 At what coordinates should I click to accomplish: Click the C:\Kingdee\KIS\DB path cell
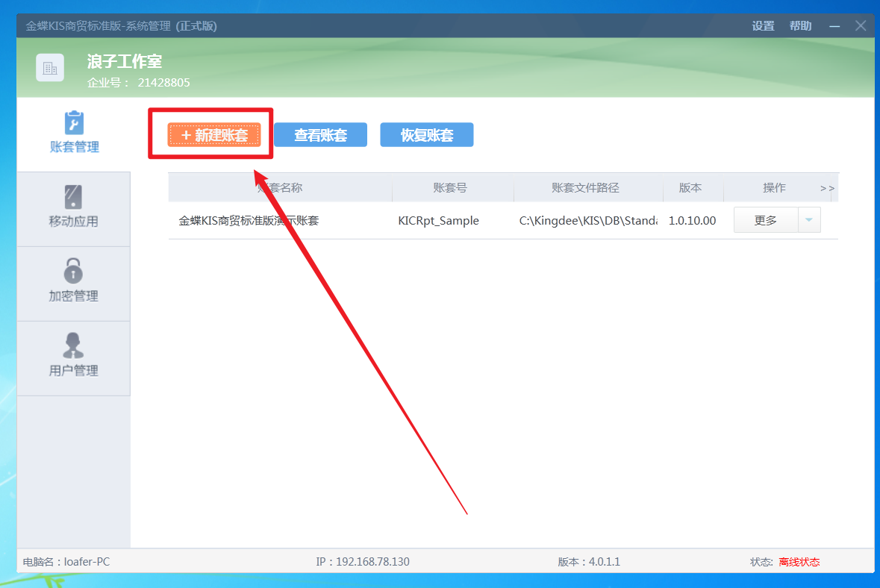coord(588,221)
